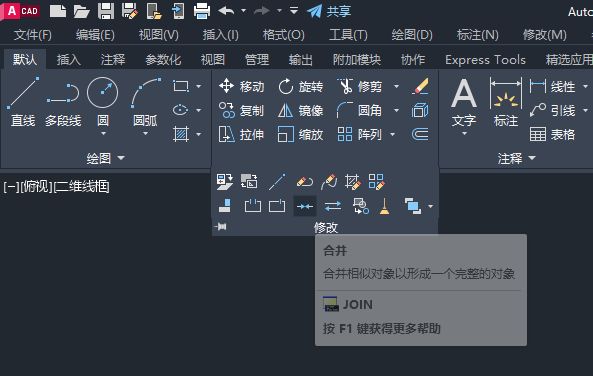Open the File (文件) menu

33,35
